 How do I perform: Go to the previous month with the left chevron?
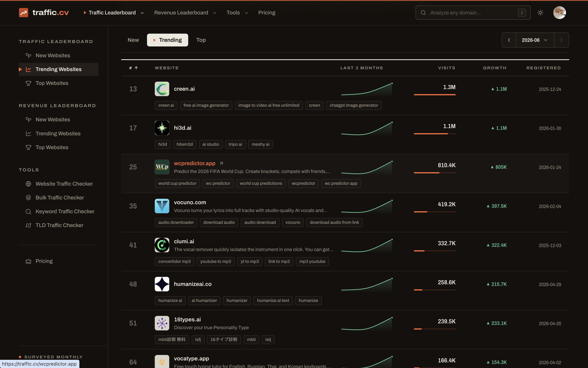509,40
